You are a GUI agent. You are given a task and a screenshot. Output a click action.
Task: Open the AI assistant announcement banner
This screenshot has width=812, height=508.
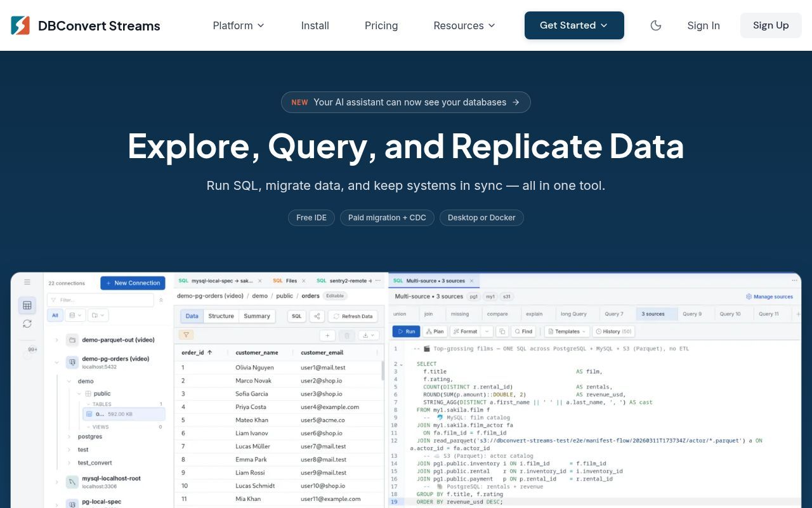(406, 102)
